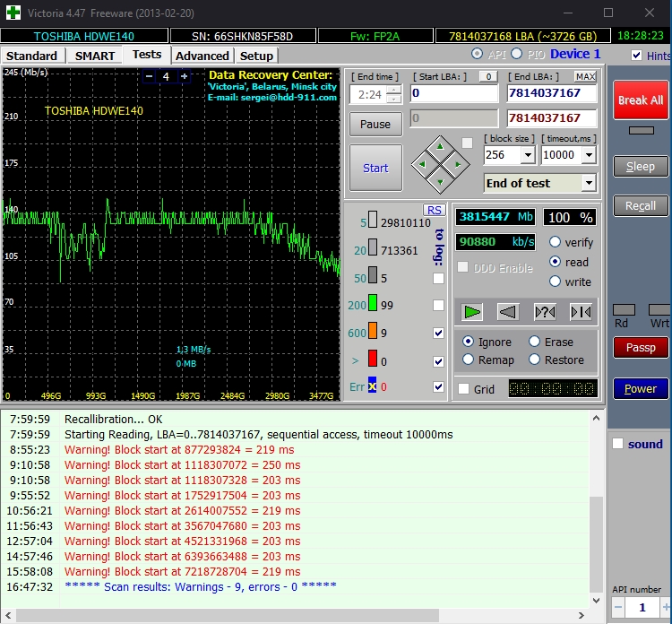Click the right arrow on navigation diamond
The height and width of the screenshot is (624, 672).
[458, 164]
